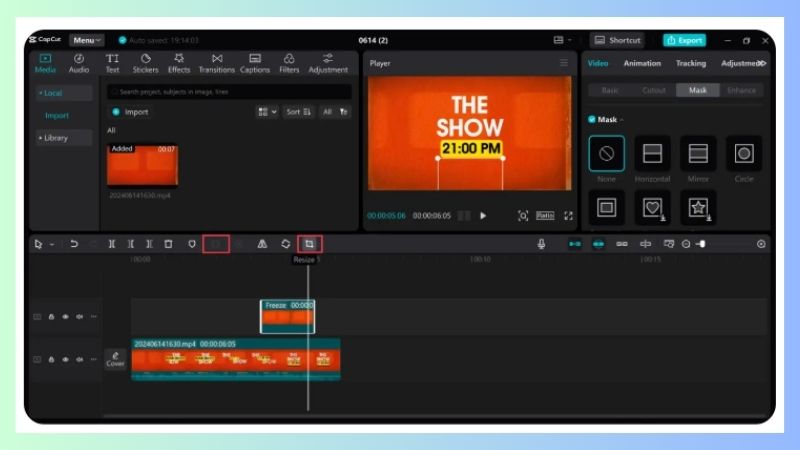Open the Transitions tab
800x450 pixels.
pos(217,63)
